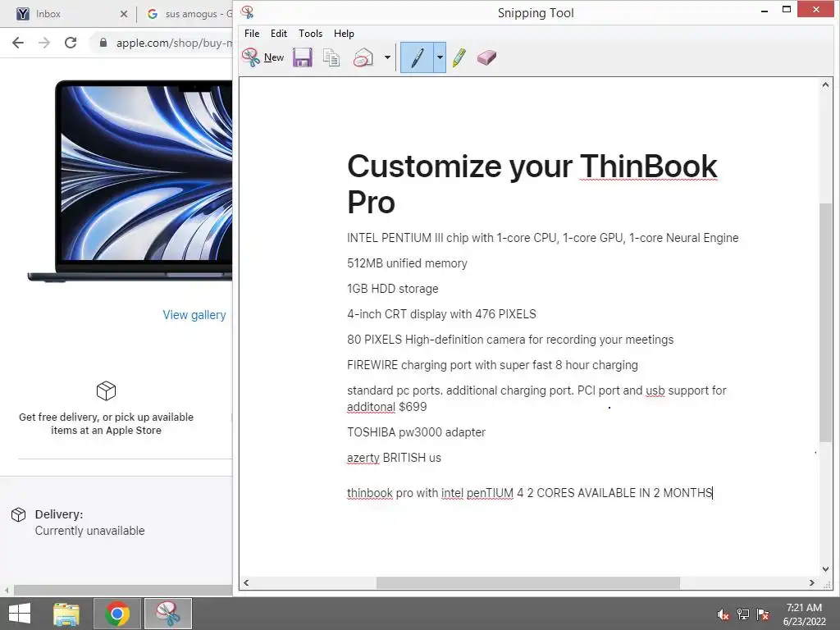The image size is (840, 630).
Task: Send snip via envelope icon
Action: tap(363, 57)
